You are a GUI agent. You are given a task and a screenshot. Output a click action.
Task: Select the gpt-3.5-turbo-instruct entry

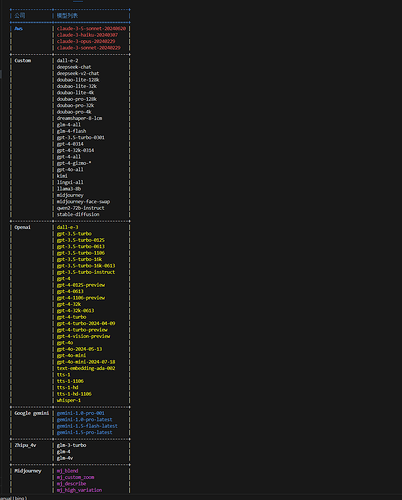pyautogui.click(x=86, y=272)
